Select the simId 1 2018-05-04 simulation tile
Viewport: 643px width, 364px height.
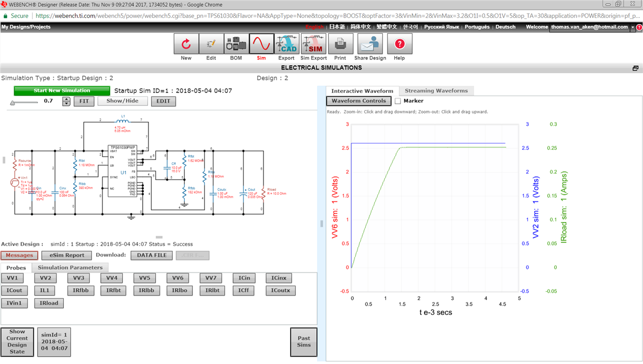tap(54, 342)
